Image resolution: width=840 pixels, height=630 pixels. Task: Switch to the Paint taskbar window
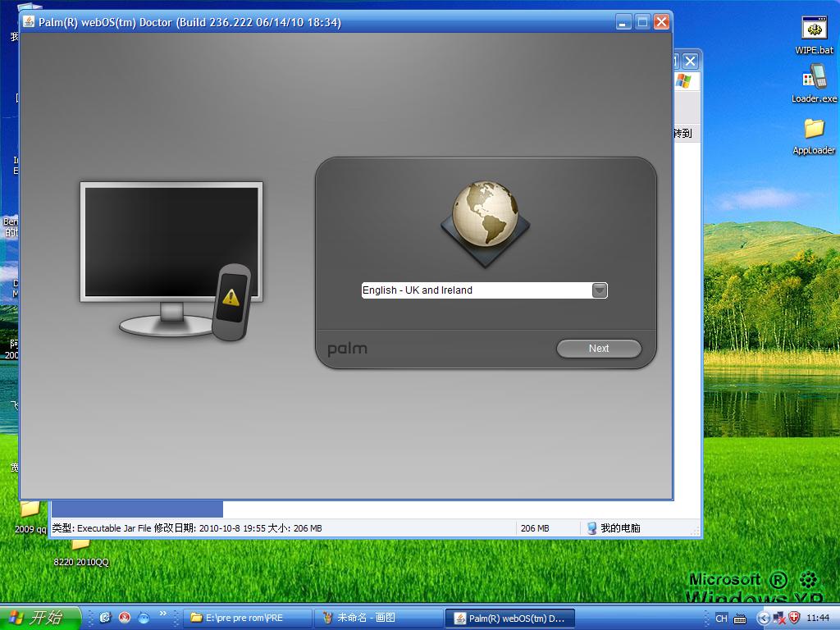point(377,618)
